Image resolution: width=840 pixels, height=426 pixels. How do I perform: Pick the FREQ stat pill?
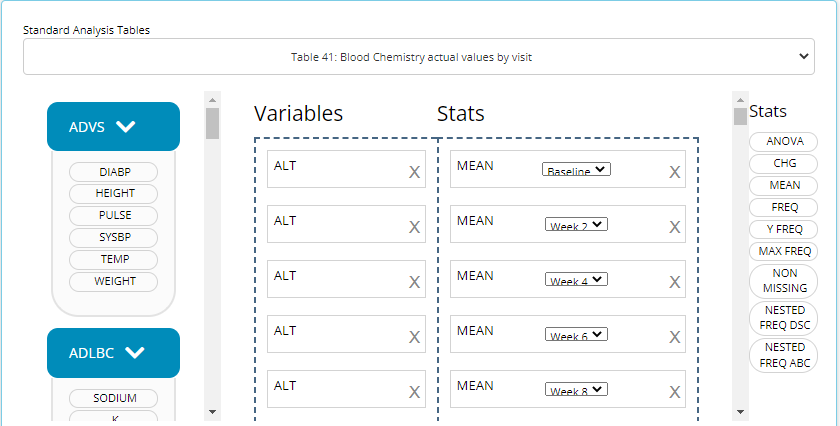[x=783, y=207]
